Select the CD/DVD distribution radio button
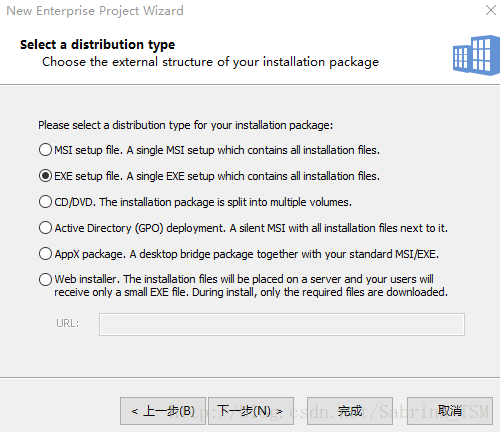This screenshot has width=500, height=432. tap(45, 202)
